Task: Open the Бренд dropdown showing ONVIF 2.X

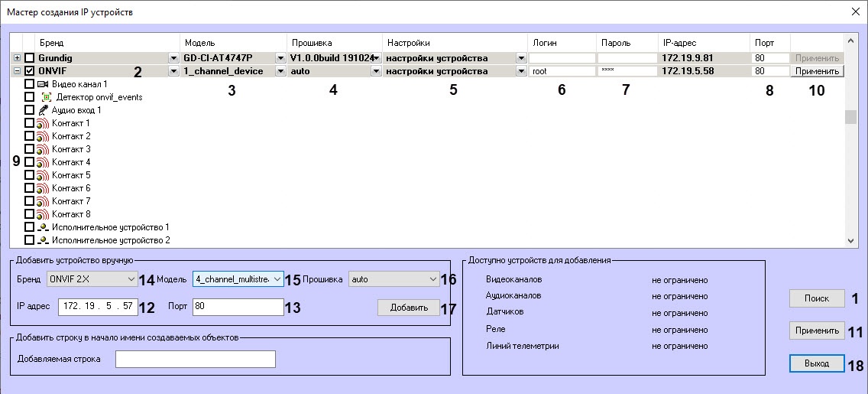Action: pyautogui.click(x=92, y=279)
